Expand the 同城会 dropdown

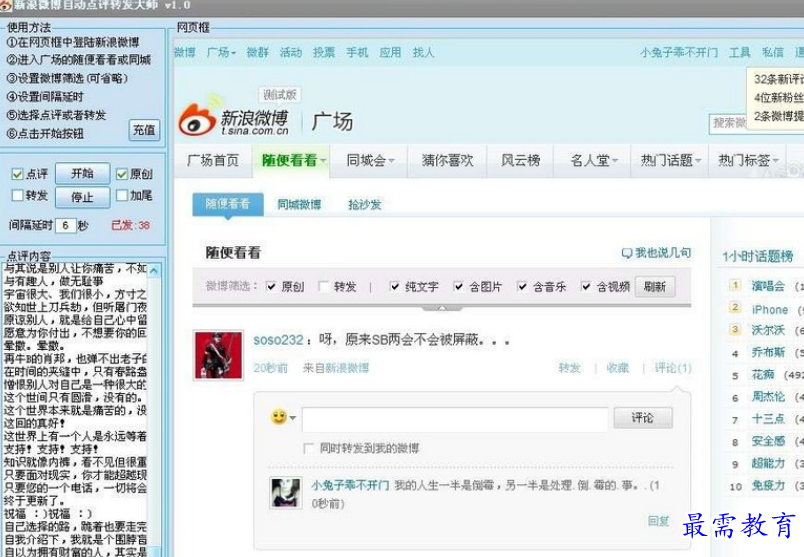tap(391, 161)
